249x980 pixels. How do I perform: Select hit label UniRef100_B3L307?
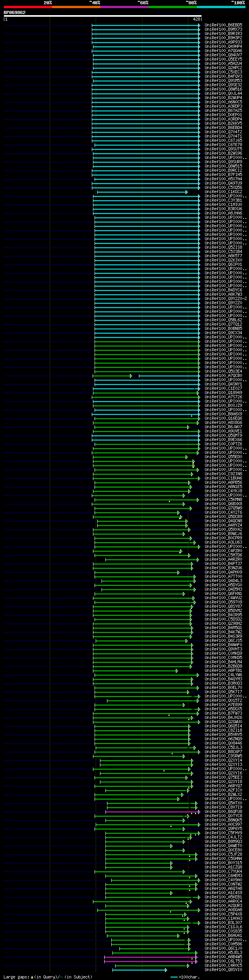pyautogui.click(x=223, y=923)
